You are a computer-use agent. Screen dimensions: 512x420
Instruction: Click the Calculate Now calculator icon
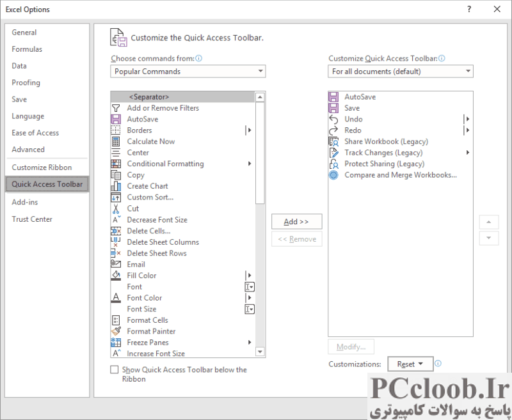116,141
